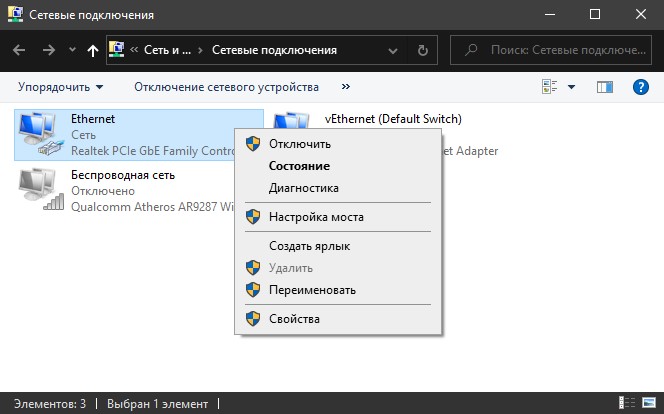
Task: Click the Qualcomm Atheros AR9287 text
Action: tap(152, 207)
